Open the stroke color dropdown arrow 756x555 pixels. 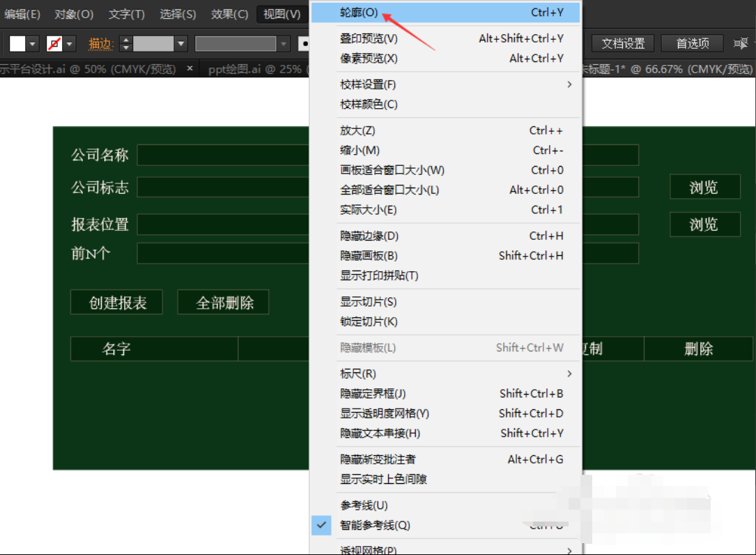pos(70,44)
